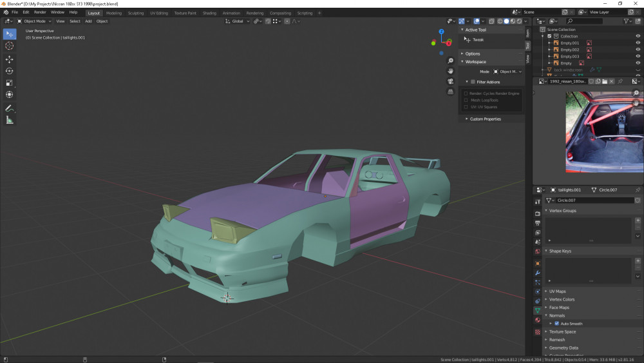The width and height of the screenshot is (644, 363).
Task: Open the outliner filter dropdown
Action: pyautogui.click(x=627, y=21)
